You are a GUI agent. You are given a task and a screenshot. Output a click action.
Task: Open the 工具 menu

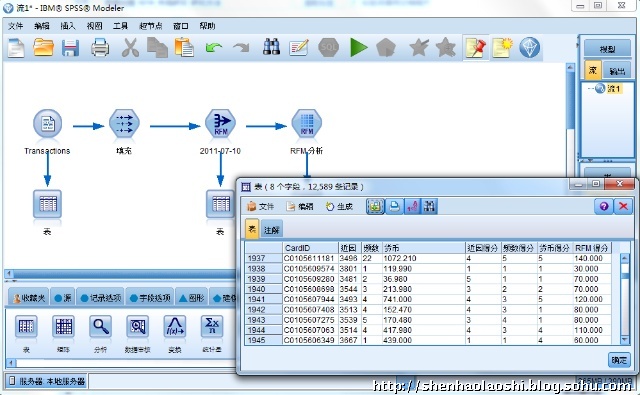pos(120,26)
